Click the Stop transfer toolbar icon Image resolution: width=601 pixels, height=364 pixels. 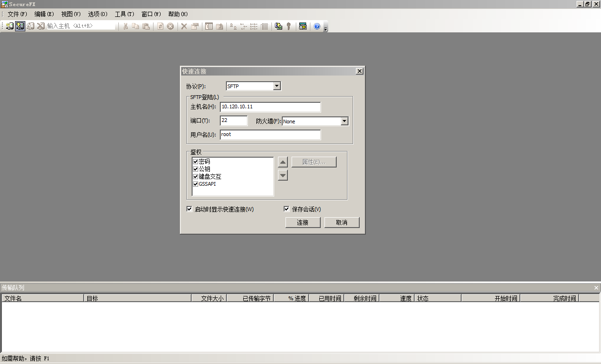click(x=170, y=26)
